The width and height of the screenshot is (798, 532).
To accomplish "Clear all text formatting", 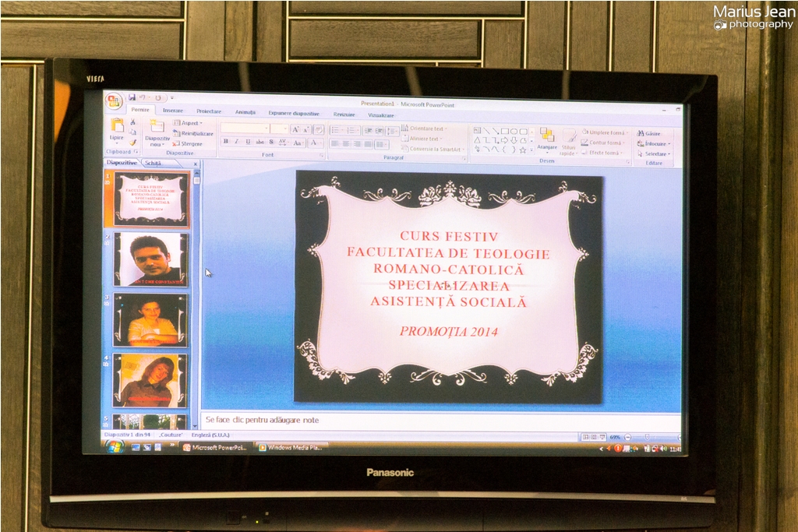I will [x=319, y=130].
